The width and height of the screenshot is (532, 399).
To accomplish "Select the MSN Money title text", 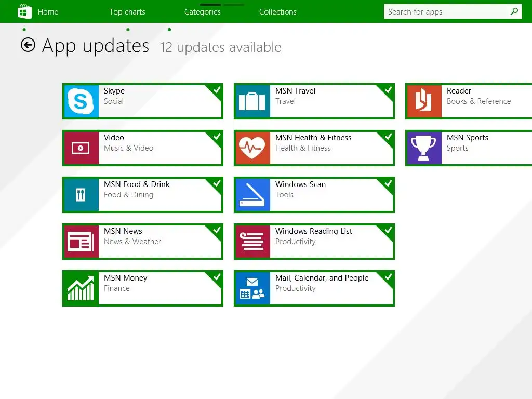I will click(x=125, y=278).
